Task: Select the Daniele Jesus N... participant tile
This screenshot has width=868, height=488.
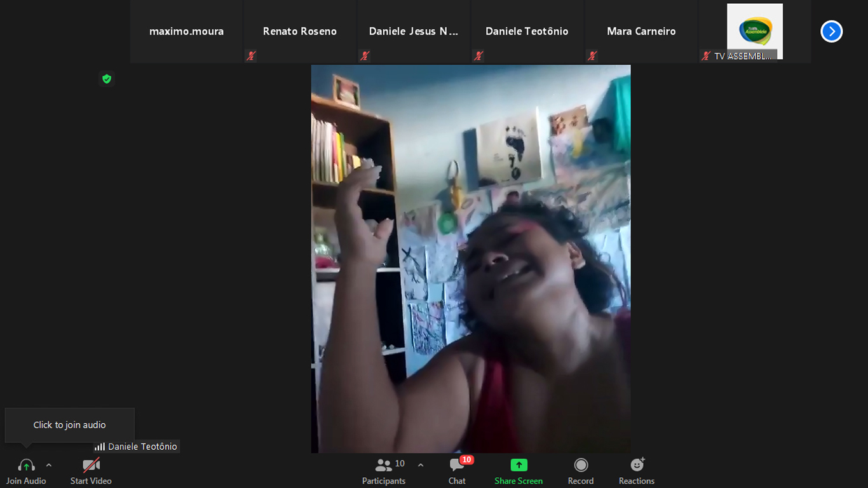Action: [414, 31]
